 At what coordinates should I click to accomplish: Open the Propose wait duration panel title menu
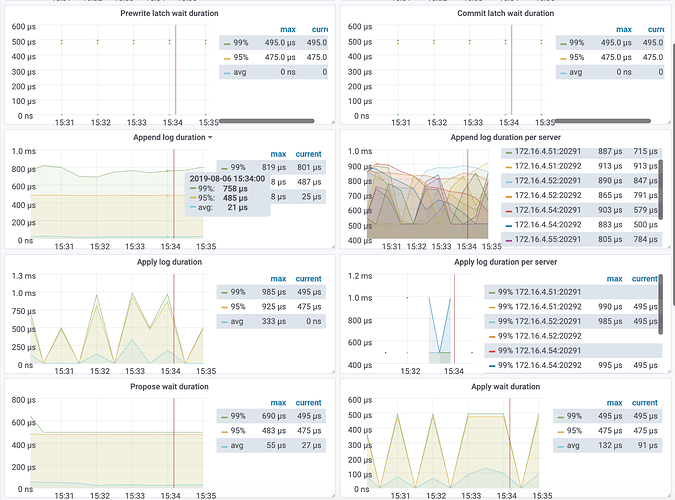169,387
